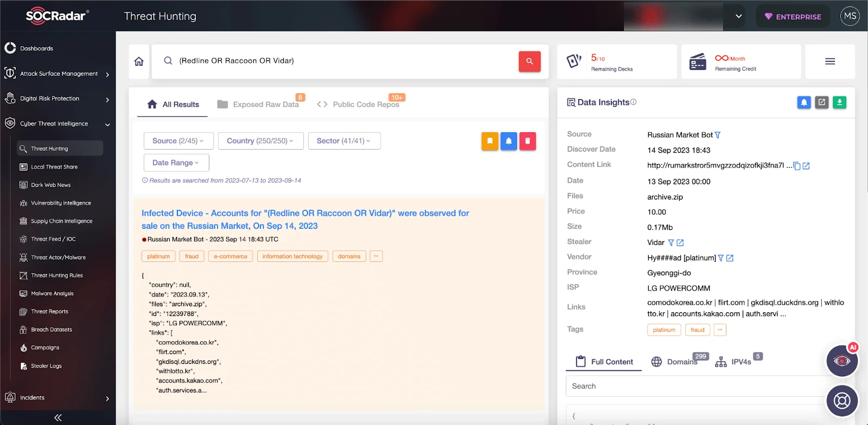Image resolution: width=868 pixels, height=425 pixels.
Task: Click the information technology tag
Action: tap(292, 256)
